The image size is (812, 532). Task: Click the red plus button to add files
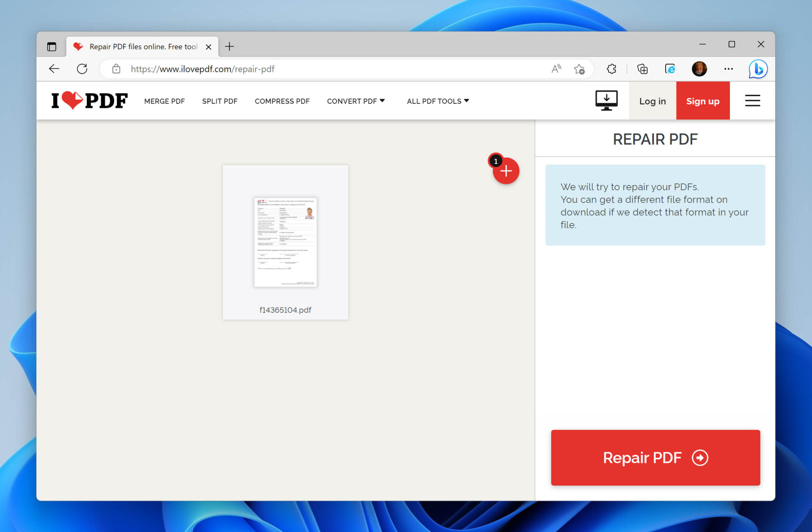click(506, 171)
